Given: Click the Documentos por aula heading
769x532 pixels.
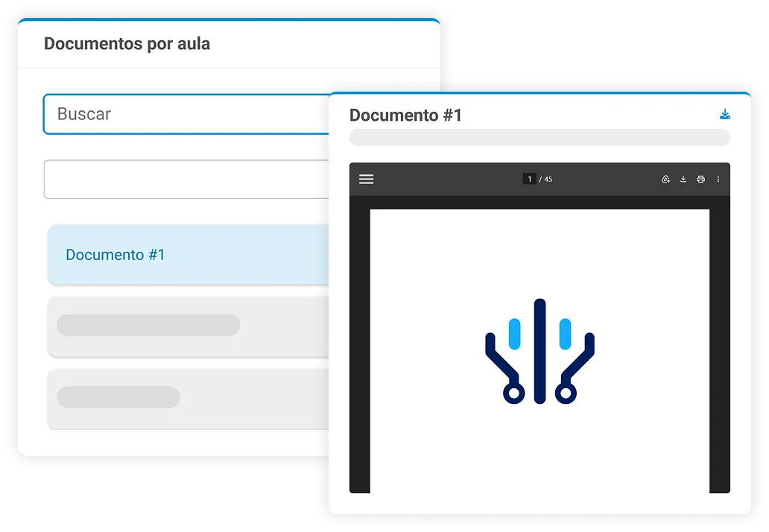Looking at the screenshot, I should 127,44.
